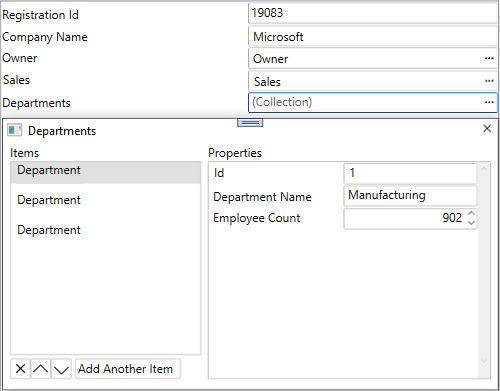Viewport: 500px width, 391px height.
Task: Click the Department Name field showing Manufacturing
Action: point(410,196)
